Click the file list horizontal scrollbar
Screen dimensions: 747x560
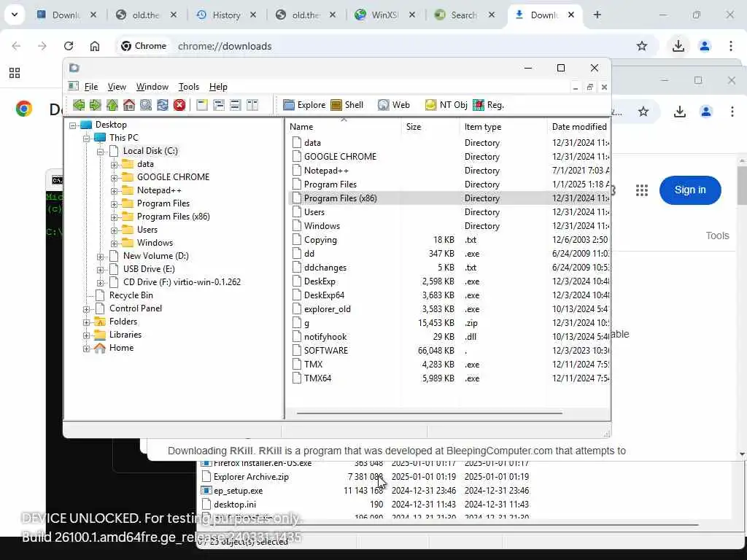click(429, 413)
